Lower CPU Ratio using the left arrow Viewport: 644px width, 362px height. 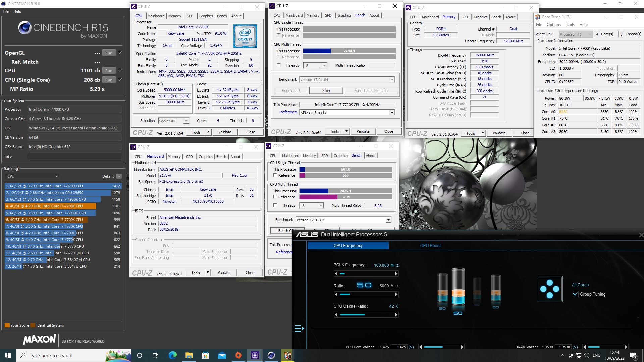tap(336, 295)
